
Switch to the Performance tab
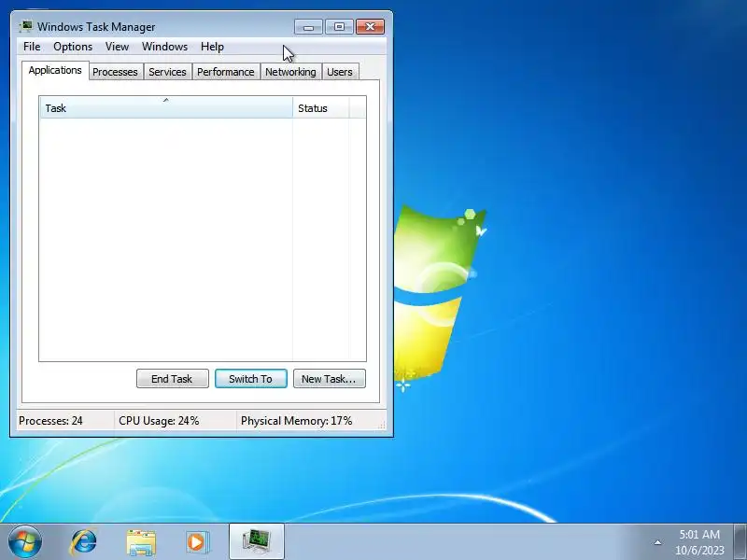[x=226, y=72]
